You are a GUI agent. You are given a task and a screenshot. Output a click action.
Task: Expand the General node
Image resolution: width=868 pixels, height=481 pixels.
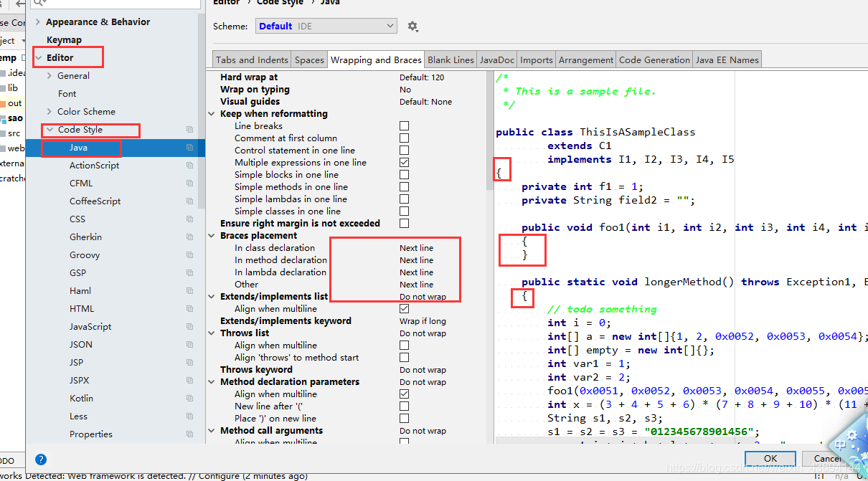[49, 76]
